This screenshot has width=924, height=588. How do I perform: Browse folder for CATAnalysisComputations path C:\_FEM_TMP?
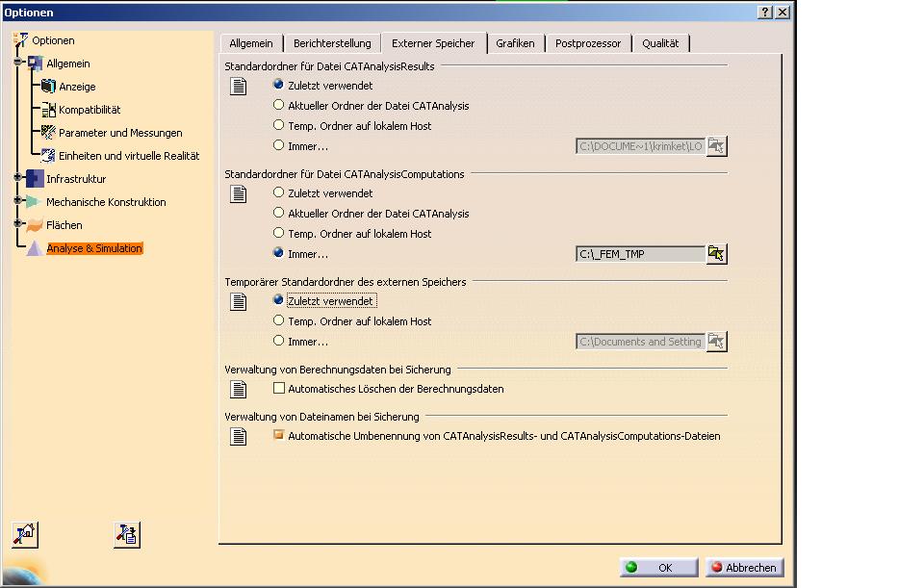716,254
